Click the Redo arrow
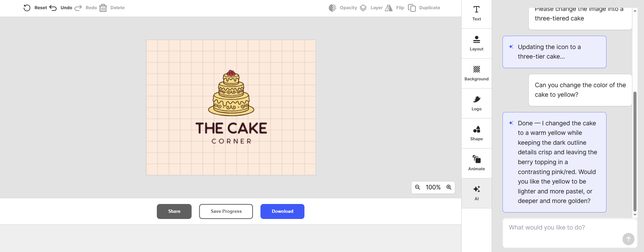This screenshot has height=252, width=644. [78, 8]
